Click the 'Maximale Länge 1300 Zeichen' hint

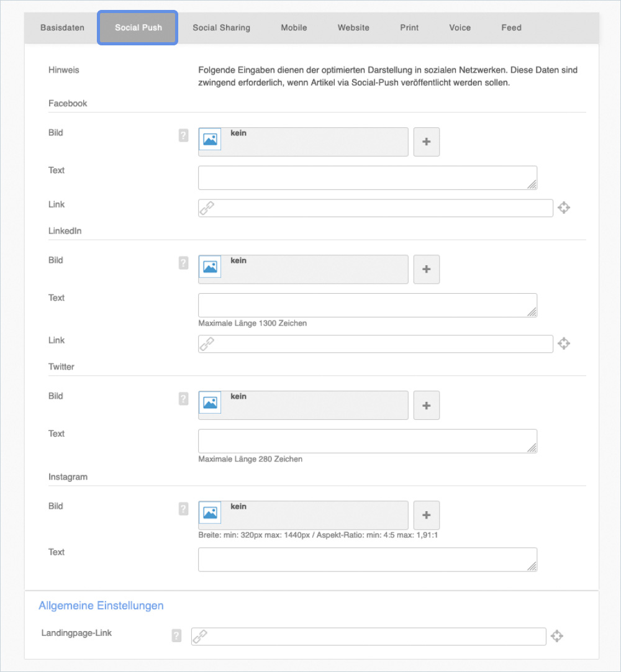[x=252, y=323]
